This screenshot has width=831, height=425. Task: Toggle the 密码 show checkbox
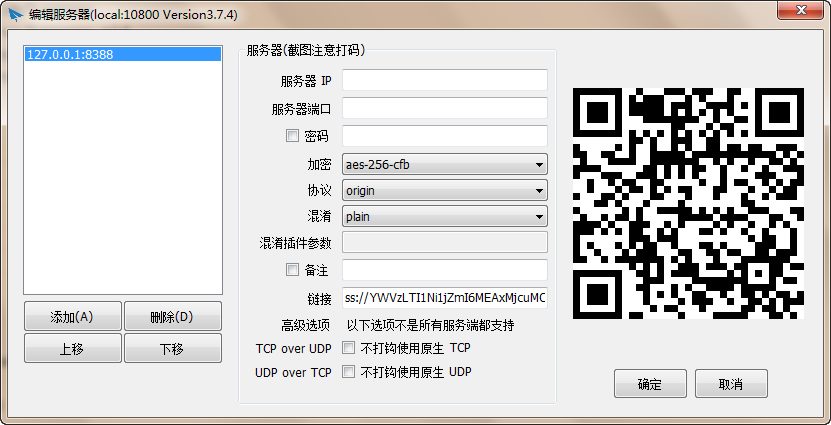[x=292, y=136]
